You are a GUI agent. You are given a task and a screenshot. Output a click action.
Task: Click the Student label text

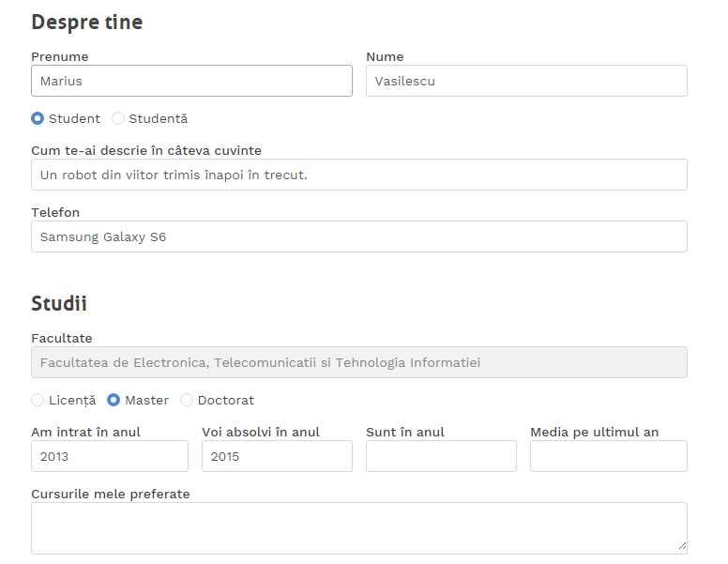point(74,119)
